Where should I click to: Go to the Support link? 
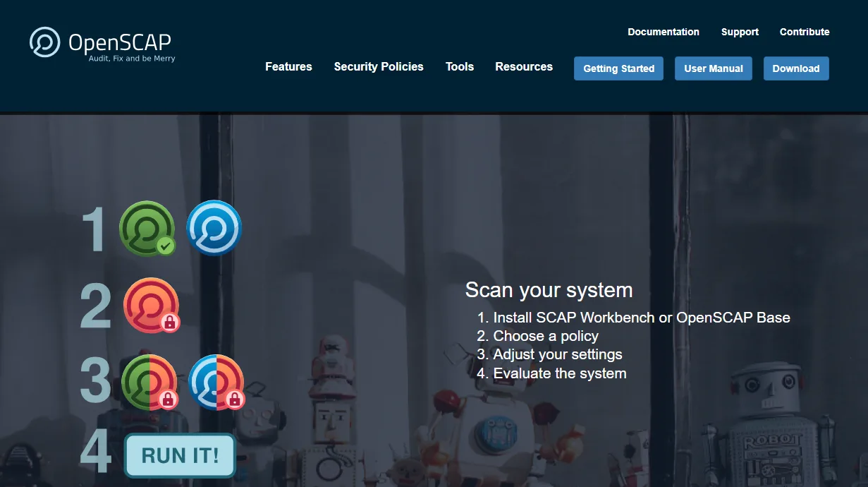740,32
